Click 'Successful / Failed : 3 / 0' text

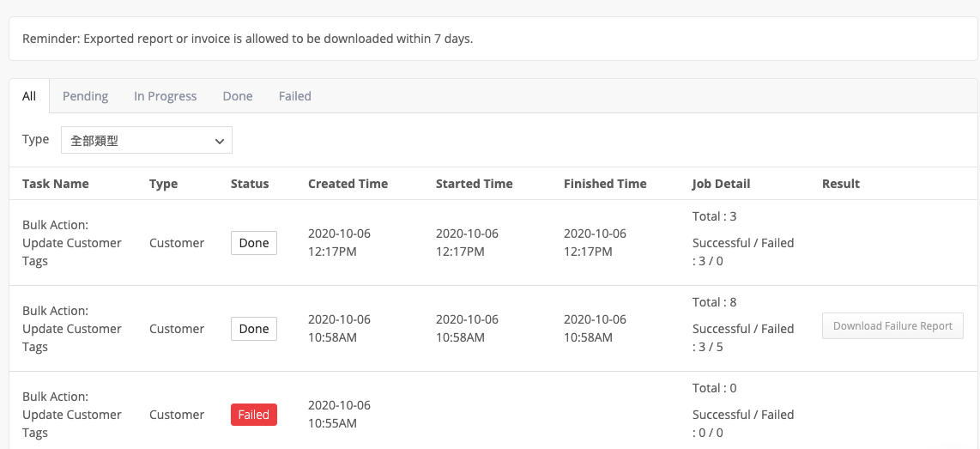coord(743,252)
